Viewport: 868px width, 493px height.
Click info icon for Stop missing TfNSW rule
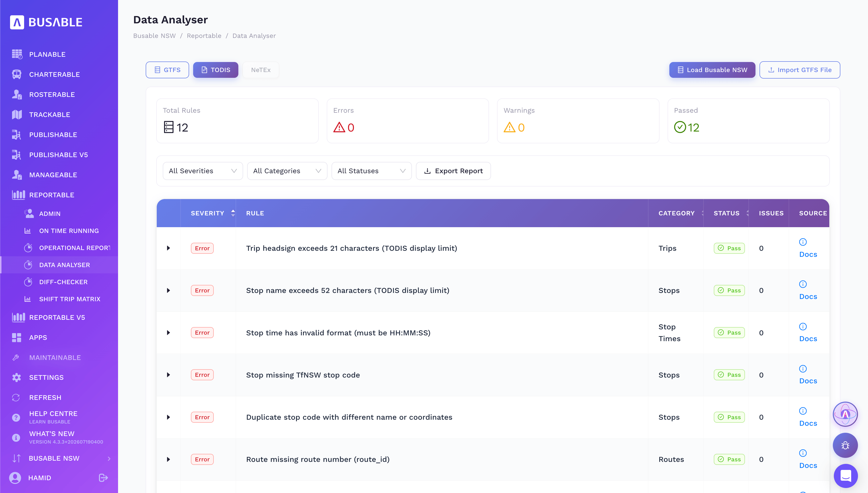[x=803, y=369]
